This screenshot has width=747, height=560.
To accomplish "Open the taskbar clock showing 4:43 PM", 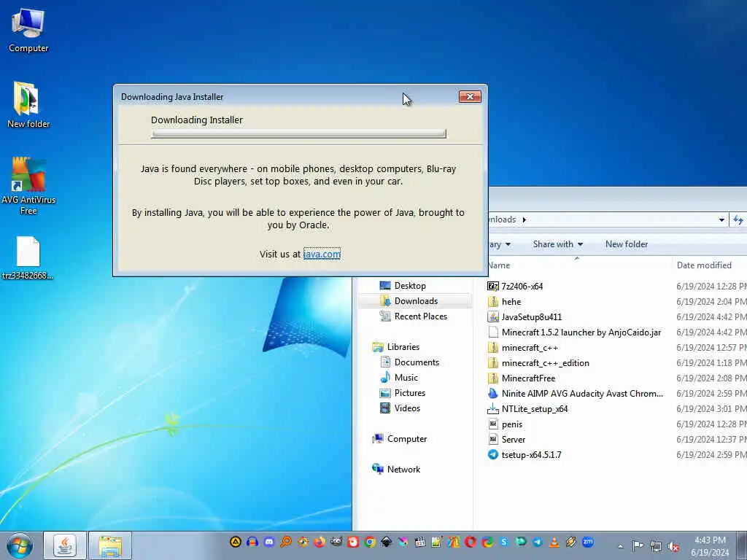I will [710, 545].
